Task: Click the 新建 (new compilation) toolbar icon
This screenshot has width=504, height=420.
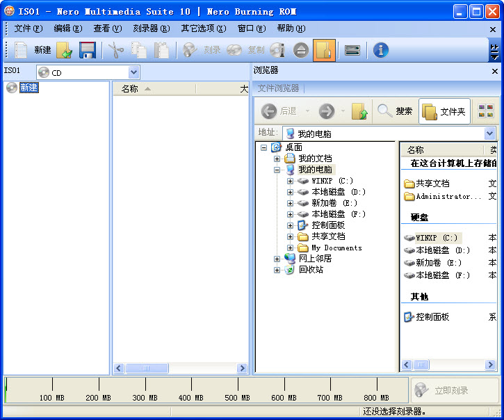Action: 23,50
